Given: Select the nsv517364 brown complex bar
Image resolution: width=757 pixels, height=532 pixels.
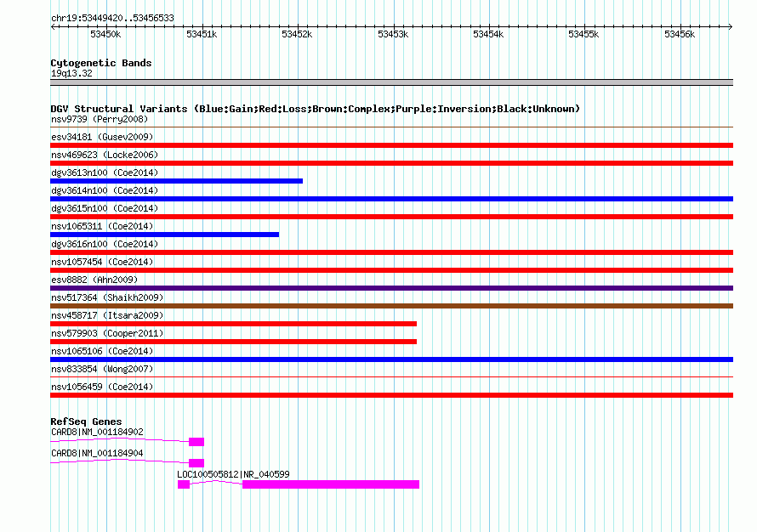Looking at the screenshot, I should pos(391,306).
